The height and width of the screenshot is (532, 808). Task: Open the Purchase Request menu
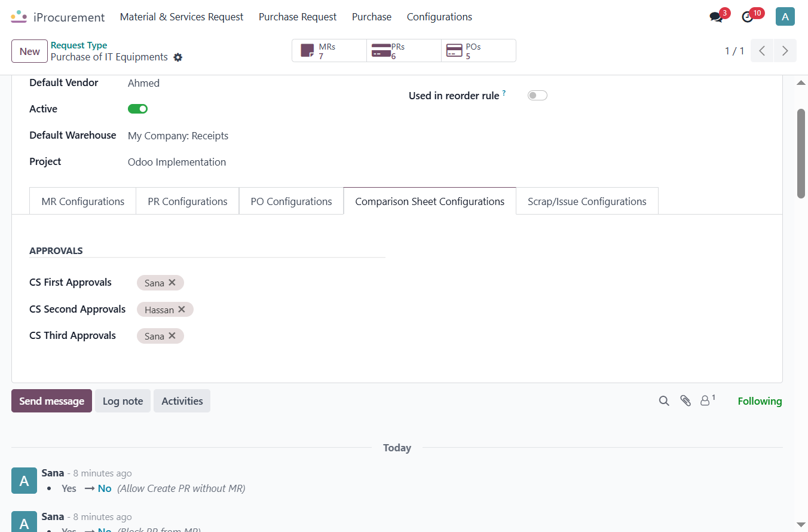298,17
